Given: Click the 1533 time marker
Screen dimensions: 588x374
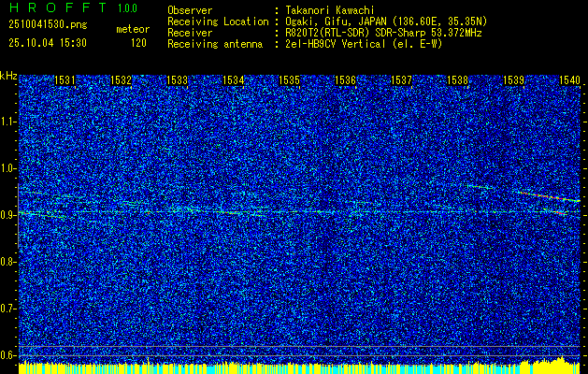Looking at the screenshot, I should [177, 79].
